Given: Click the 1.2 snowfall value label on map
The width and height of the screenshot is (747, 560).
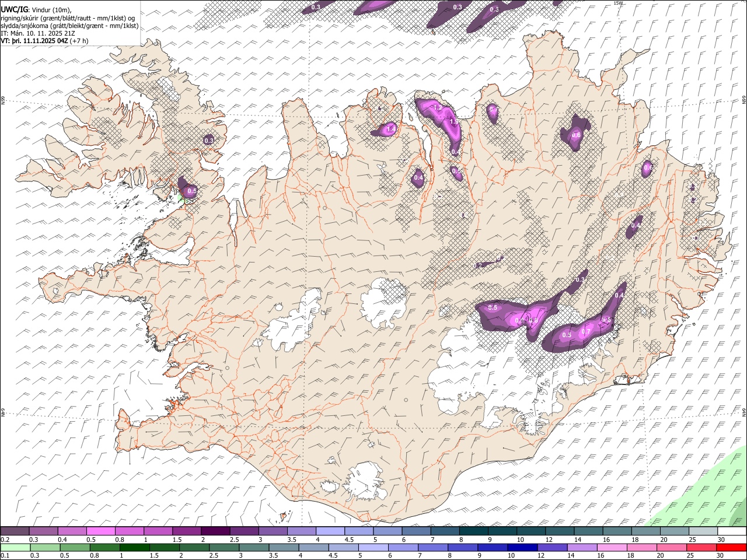Looking at the screenshot, I should click(x=437, y=108).
